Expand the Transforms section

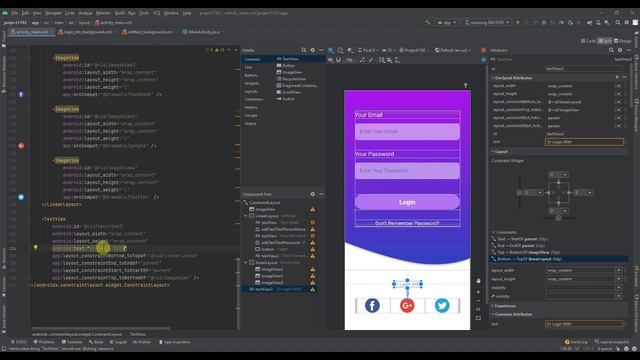[x=493, y=306]
